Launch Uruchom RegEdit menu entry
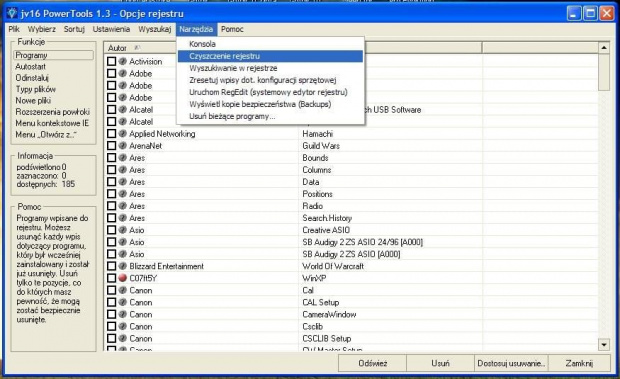 [270, 92]
